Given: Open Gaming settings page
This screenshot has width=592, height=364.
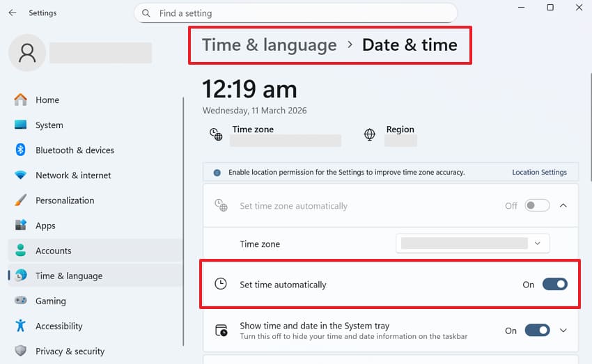Looking at the screenshot, I should coord(95,301).
